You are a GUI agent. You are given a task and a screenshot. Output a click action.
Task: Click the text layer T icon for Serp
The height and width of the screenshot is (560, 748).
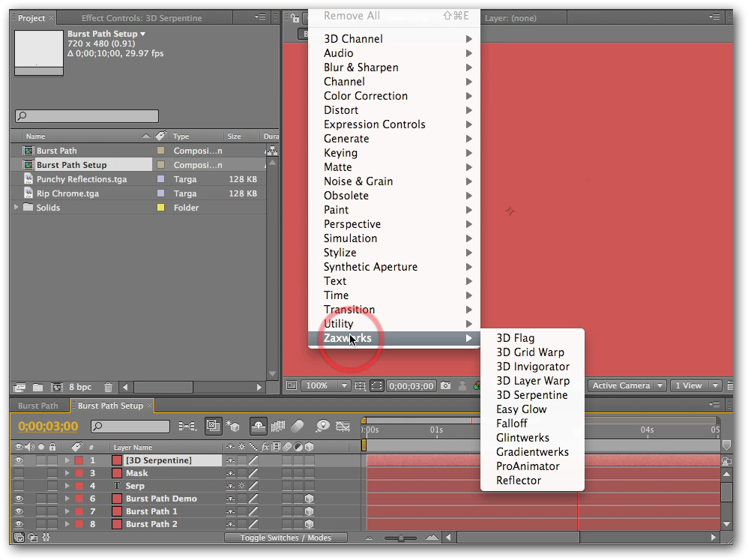pyautogui.click(x=117, y=486)
